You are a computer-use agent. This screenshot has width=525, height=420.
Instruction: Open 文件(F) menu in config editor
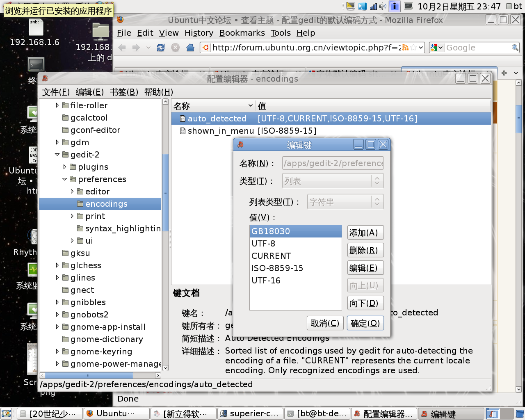pos(56,92)
